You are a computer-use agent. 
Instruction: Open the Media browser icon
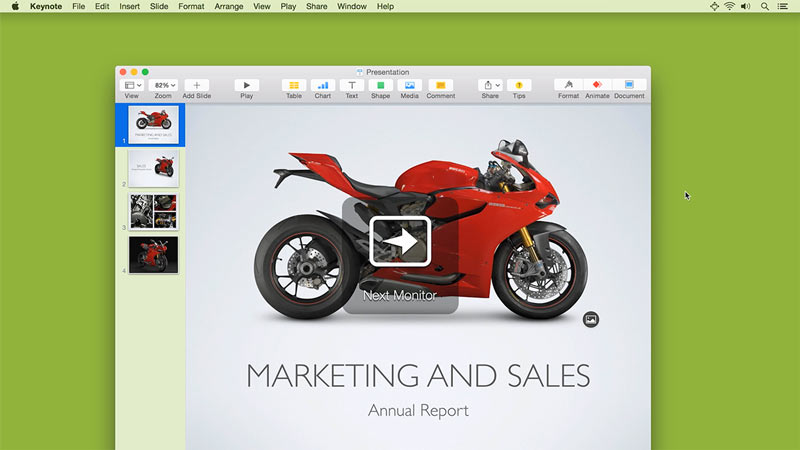pyautogui.click(x=409, y=85)
